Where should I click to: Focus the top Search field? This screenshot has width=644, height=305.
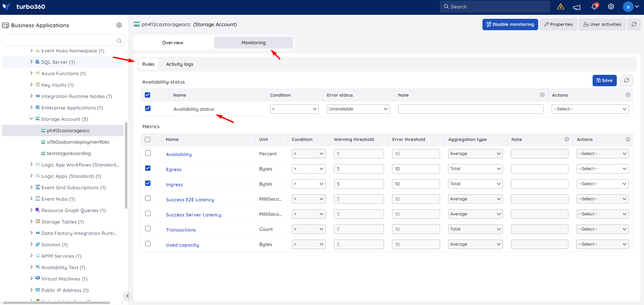coord(495,7)
